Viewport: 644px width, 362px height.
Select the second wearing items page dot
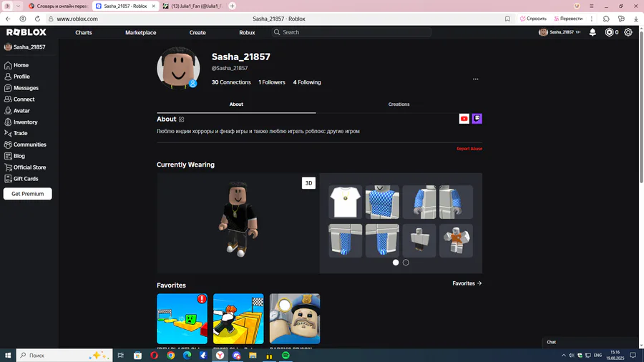(x=406, y=263)
